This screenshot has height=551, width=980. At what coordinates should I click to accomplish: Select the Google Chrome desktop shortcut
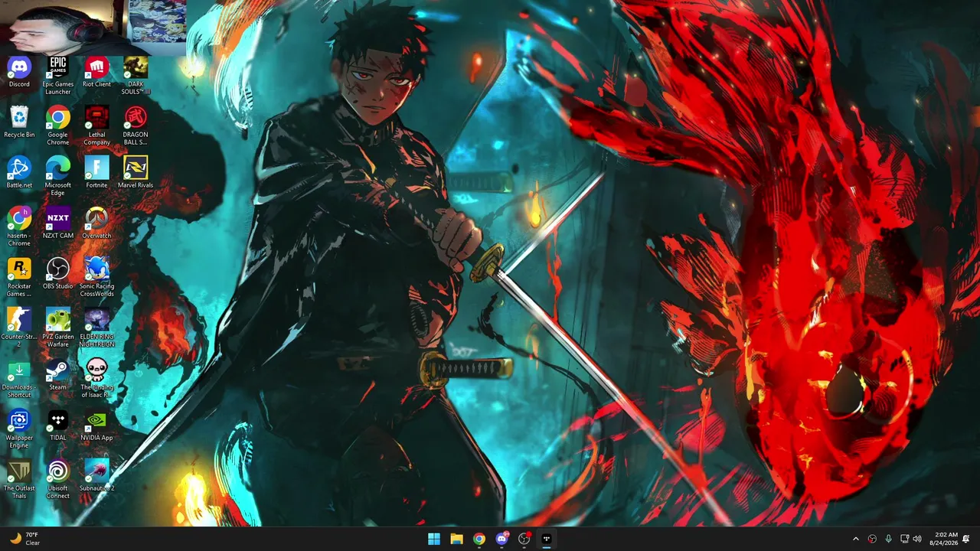[57, 126]
